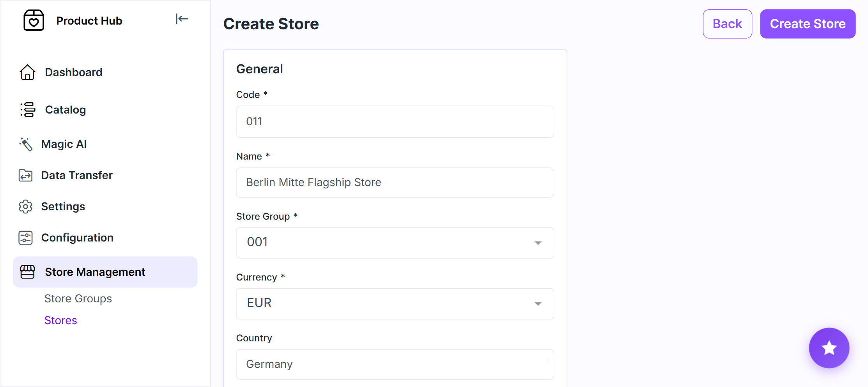This screenshot has width=868, height=387.
Task: Click the Settings gear icon
Action: click(26, 206)
